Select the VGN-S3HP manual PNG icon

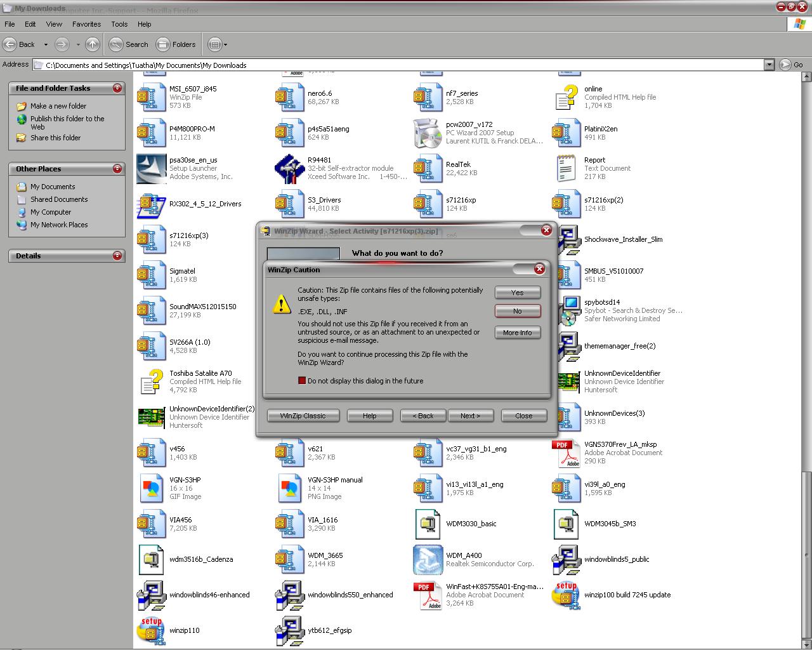pos(290,488)
